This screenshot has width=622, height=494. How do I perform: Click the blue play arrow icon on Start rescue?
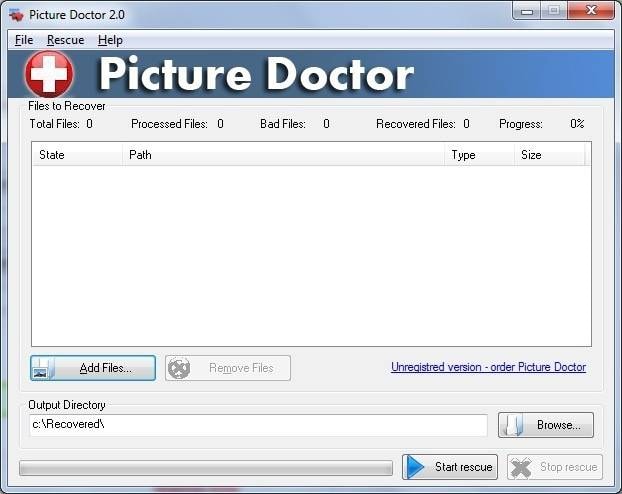click(x=415, y=467)
